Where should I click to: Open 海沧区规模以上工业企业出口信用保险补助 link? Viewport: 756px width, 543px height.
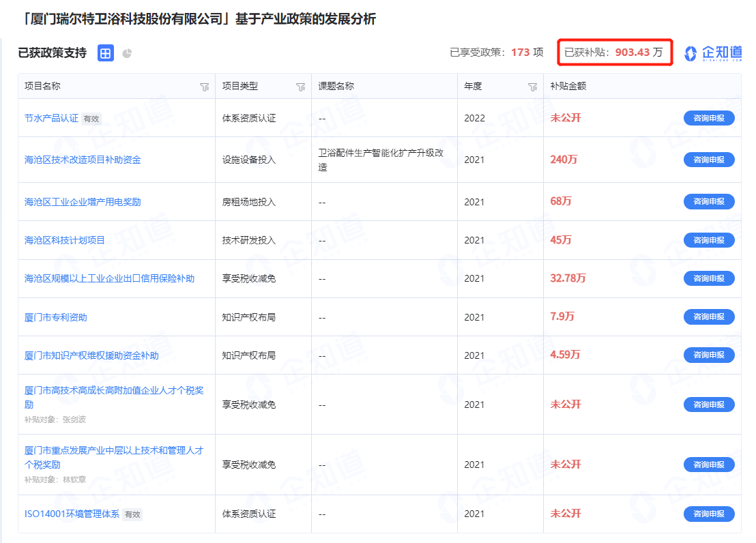point(109,278)
